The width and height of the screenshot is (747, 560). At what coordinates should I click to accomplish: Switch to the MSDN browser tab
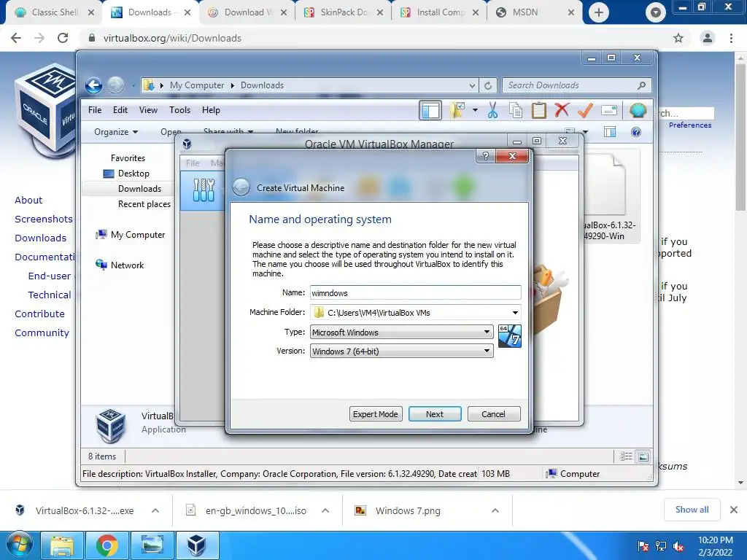pyautogui.click(x=533, y=12)
